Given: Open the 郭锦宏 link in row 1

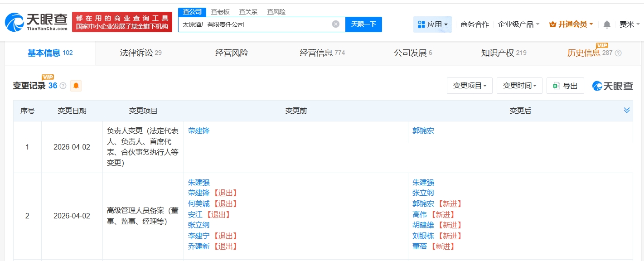Looking at the screenshot, I should [x=423, y=130].
